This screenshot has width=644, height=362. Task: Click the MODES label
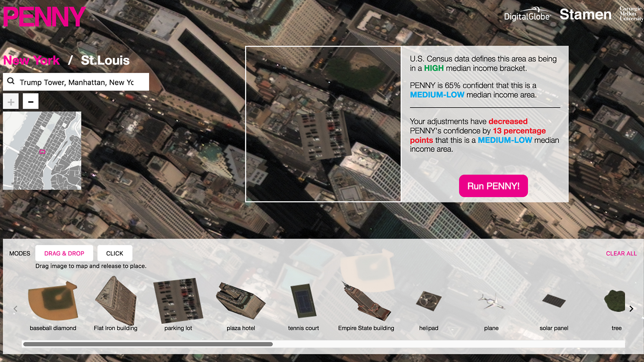[20, 253]
